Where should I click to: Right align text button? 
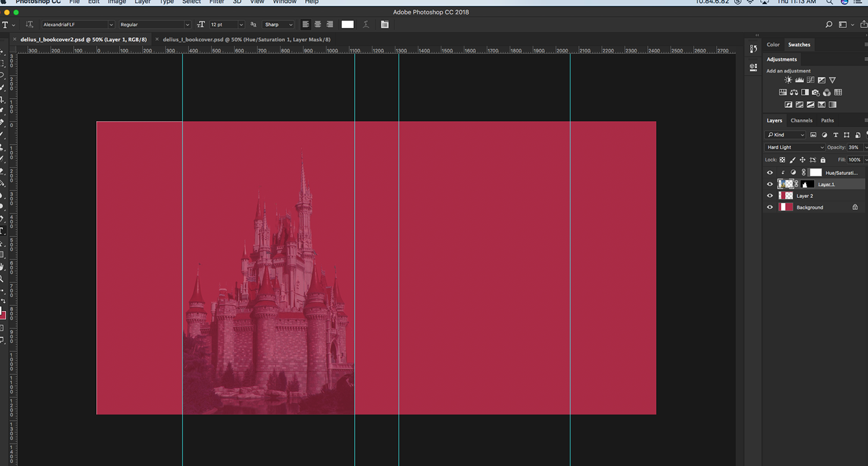[x=329, y=24]
